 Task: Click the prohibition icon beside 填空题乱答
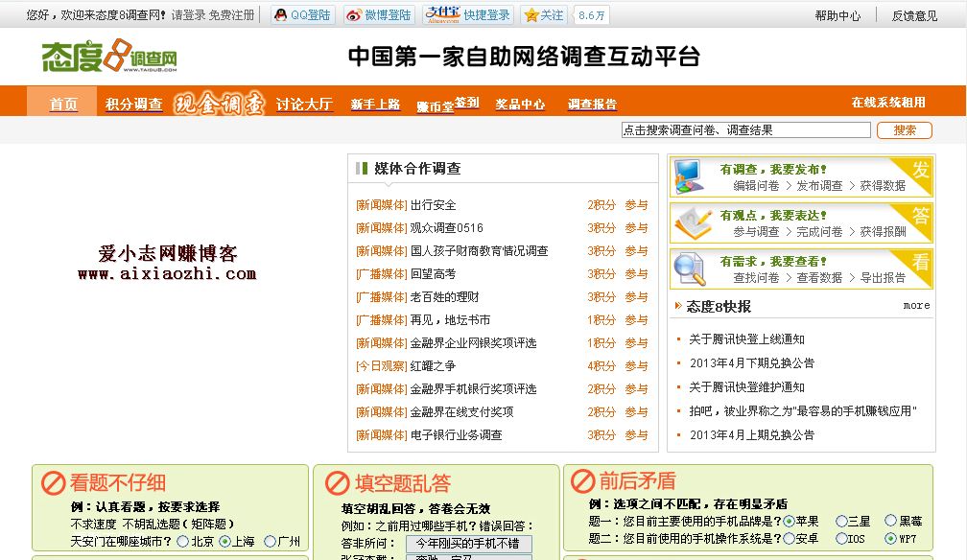[x=338, y=483]
